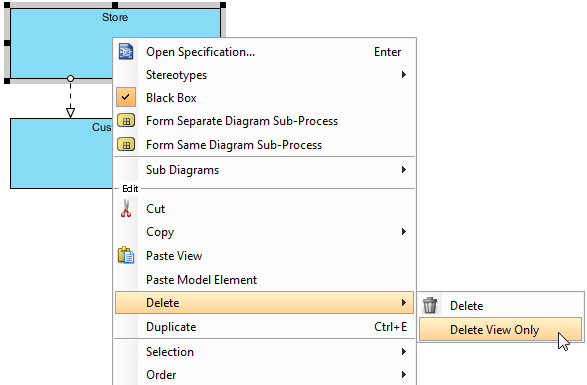Open the Selection menu entry
This screenshot has width=587, height=385.
click(x=264, y=352)
